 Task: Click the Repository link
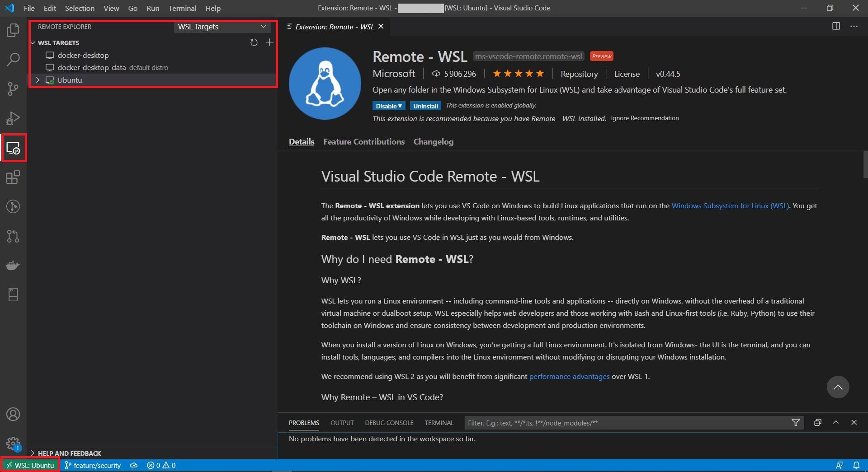(579, 74)
